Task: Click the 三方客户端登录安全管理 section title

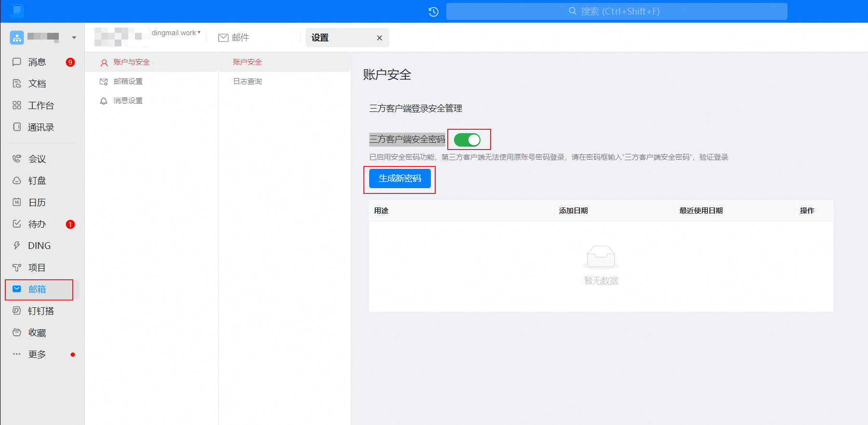Action: [415, 109]
